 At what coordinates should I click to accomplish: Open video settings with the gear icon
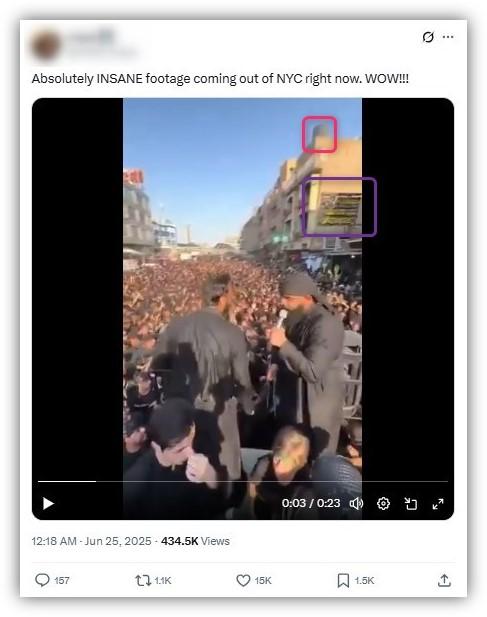point(384,503)
